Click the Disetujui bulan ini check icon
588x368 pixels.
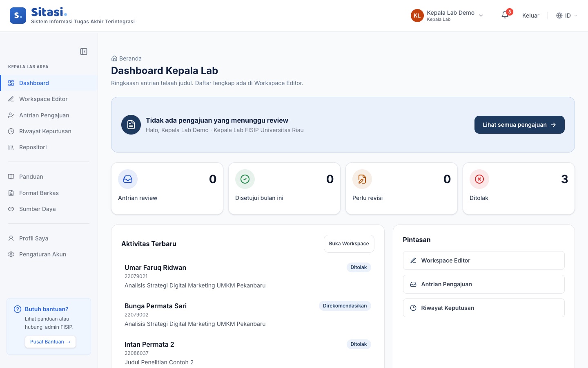pos(245,179)
